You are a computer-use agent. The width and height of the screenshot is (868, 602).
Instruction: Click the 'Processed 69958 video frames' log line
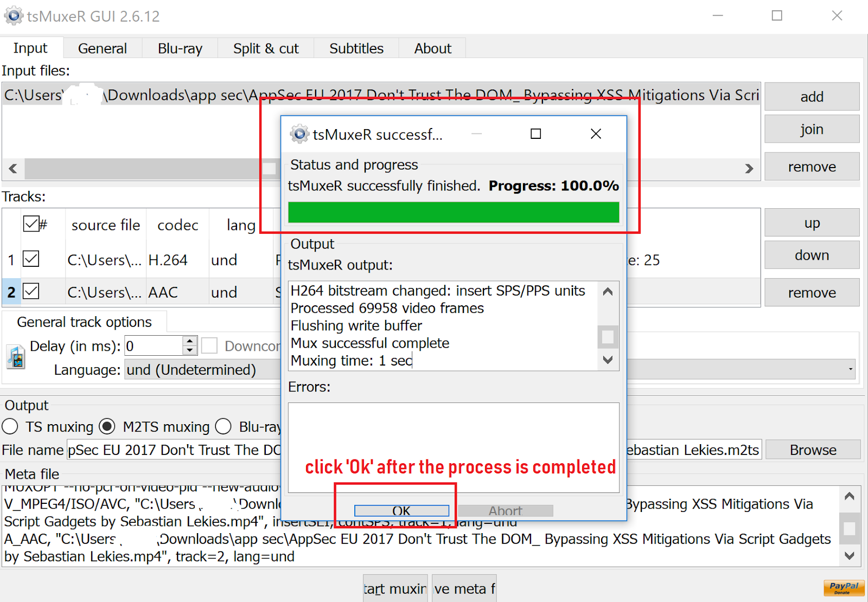tap(387, 308)
